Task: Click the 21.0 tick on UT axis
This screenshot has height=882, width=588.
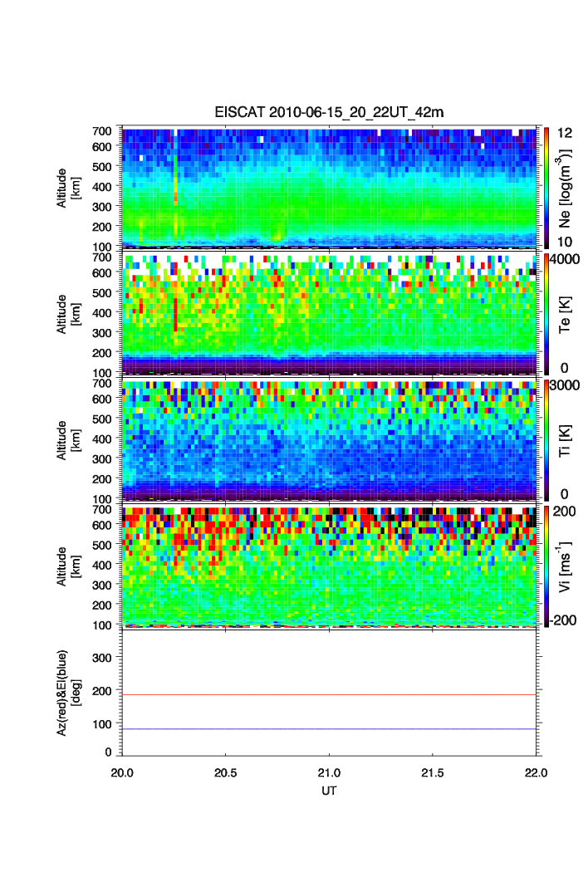Action: point(330,772)
